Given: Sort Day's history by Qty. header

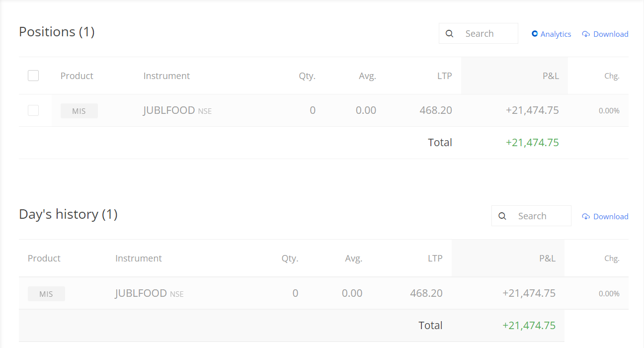Looking at the screenshot, I should coord(290,259).
